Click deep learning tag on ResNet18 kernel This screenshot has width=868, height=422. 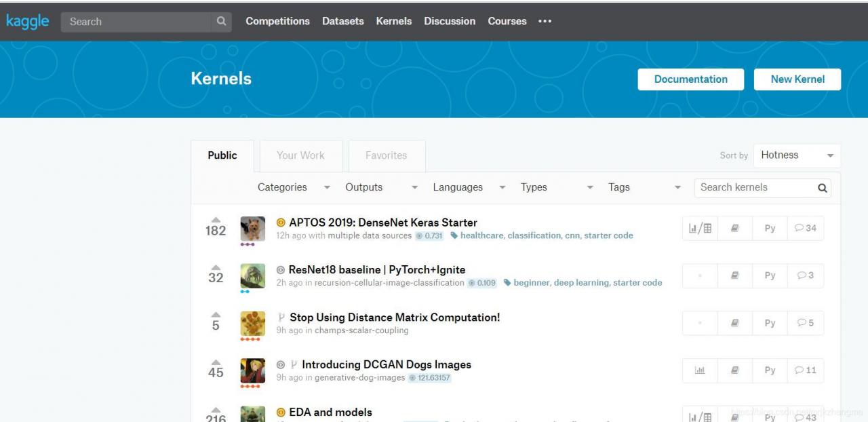tap(581, 283)
